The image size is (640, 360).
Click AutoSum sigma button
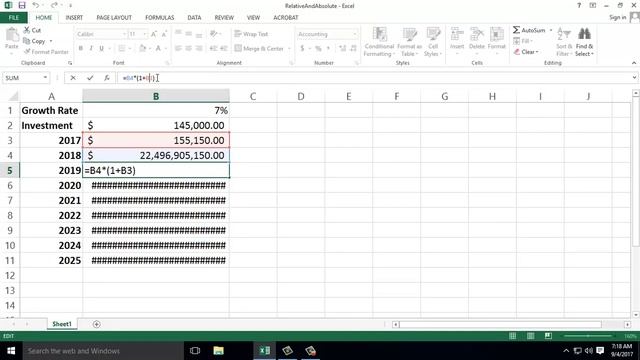(x=529, y=30)
